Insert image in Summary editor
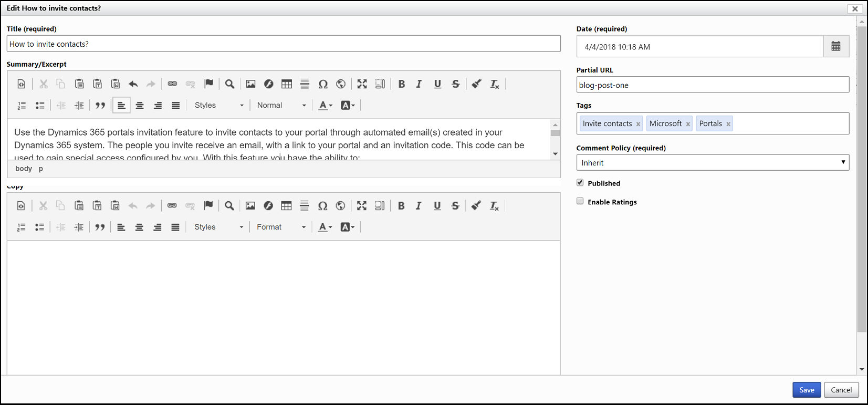This screenshot has width=868, height=405. (x=250, y=84)
